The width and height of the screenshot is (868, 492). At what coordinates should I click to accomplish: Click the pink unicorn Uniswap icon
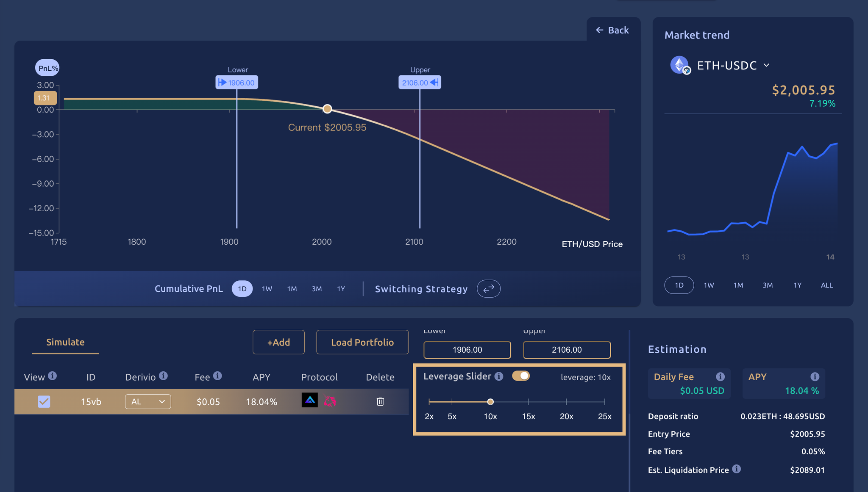click(330, 401)
